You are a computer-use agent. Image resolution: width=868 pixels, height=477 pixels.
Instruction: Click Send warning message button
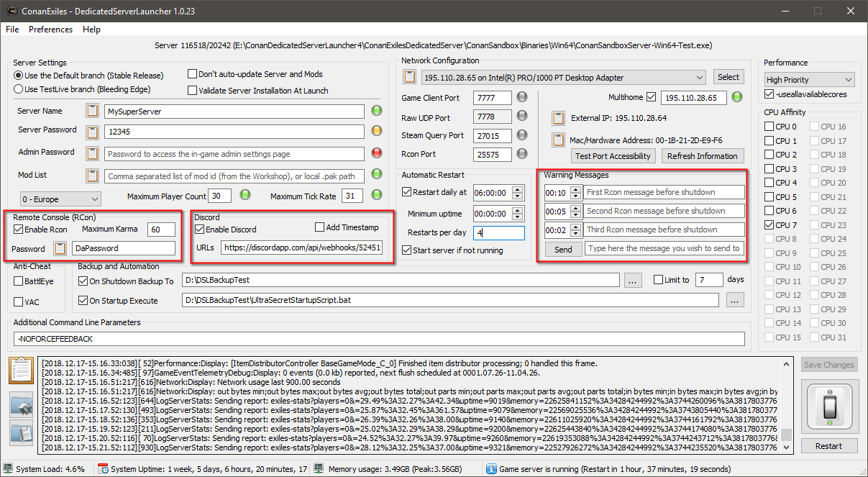tap(563, 249)
